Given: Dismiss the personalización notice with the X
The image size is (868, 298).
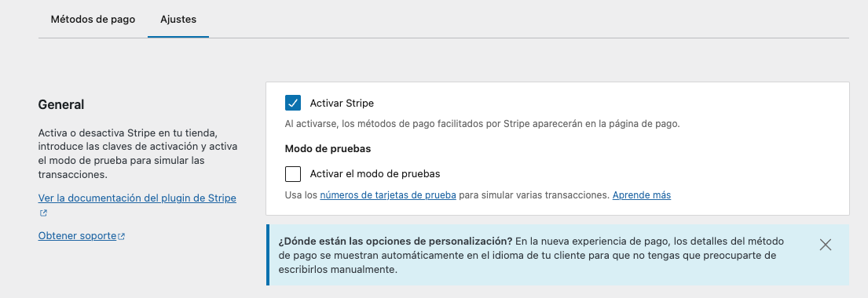Looking at the screenshot, I should coord(825,245).
